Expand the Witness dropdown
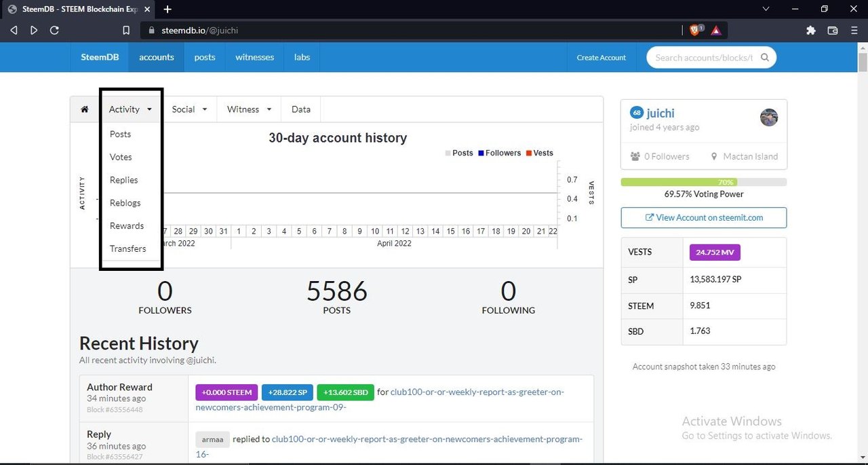The width and height of the screenshot is (868, 465). [x=249, y=109]
